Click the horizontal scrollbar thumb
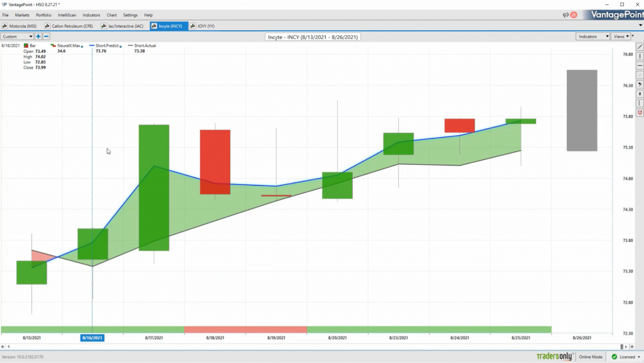644x363 pixels. coord(622,347)
